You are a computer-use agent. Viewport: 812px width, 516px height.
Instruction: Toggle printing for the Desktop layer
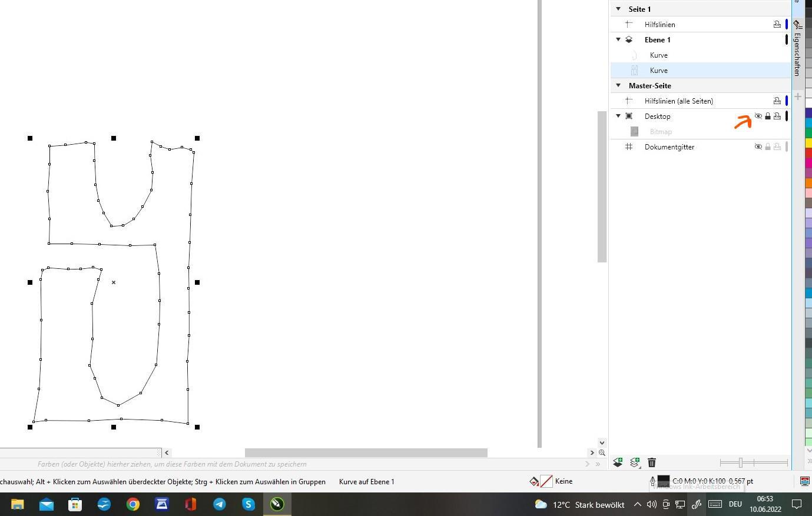tap(777, 116)
